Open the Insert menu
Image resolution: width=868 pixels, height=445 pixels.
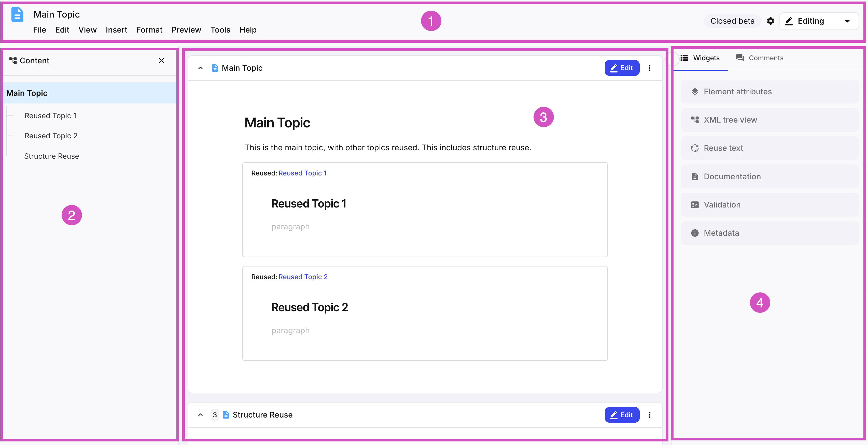click(116, 30)
